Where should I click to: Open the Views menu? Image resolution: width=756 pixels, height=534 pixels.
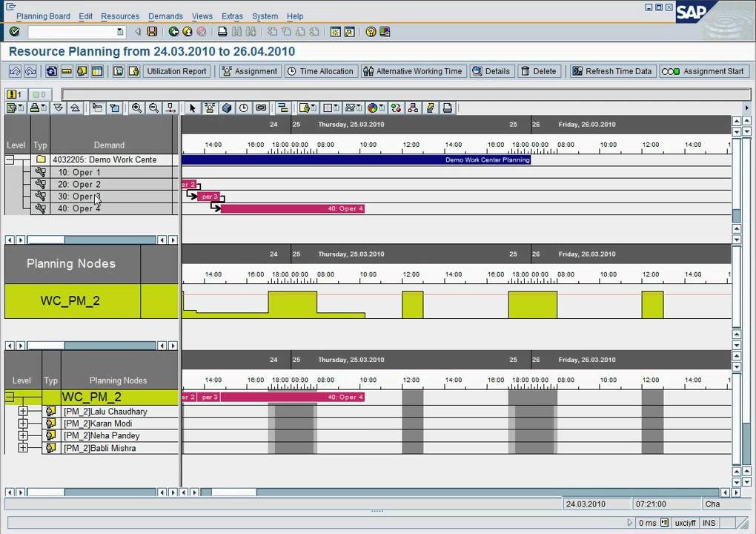pos(202,16)
